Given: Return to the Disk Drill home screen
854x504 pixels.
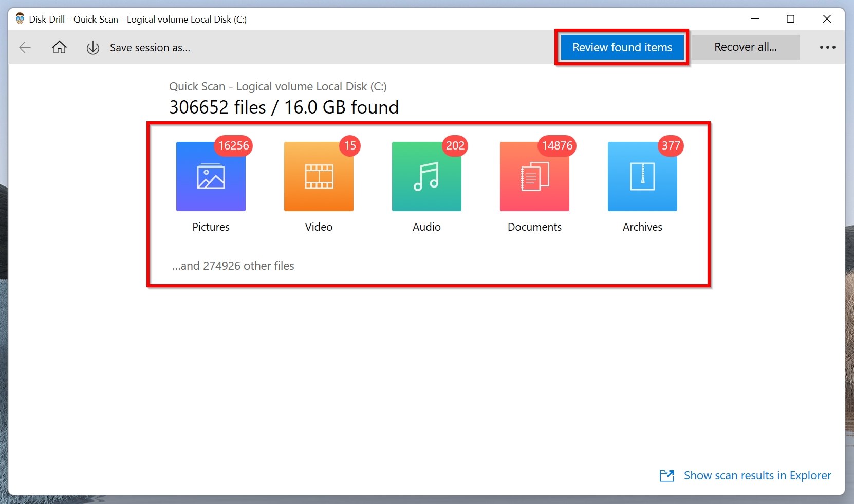Looking at the screenshot, I should click(60, 47).
